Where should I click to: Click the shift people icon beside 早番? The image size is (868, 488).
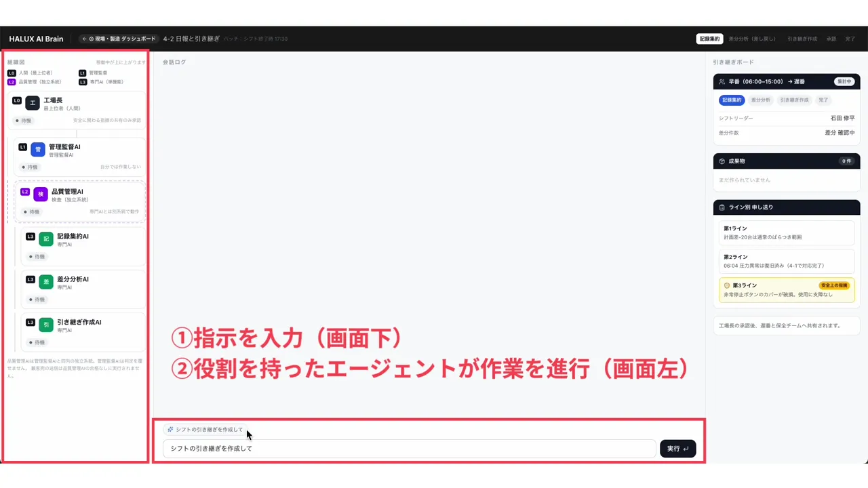722,82
